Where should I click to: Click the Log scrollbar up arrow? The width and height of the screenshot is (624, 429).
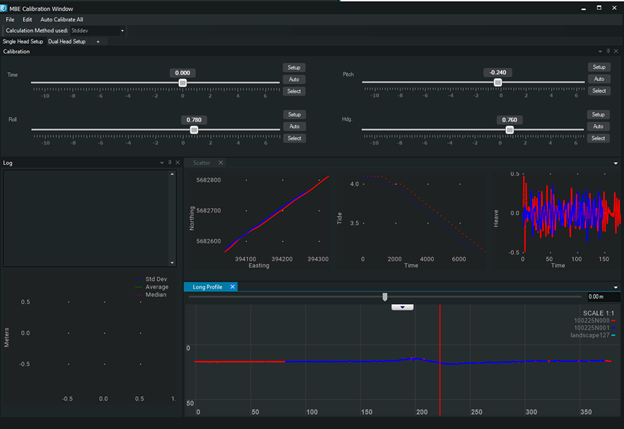[172, 174]
